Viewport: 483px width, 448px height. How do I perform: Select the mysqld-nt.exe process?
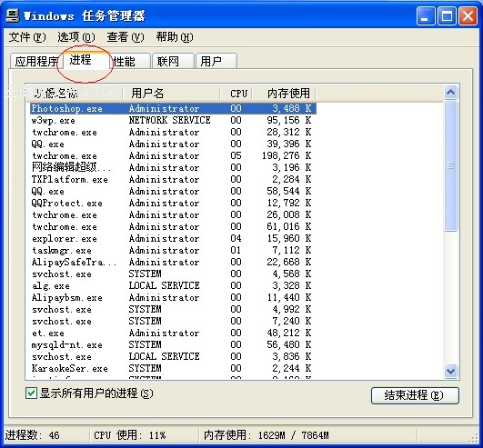coord(173,345)
